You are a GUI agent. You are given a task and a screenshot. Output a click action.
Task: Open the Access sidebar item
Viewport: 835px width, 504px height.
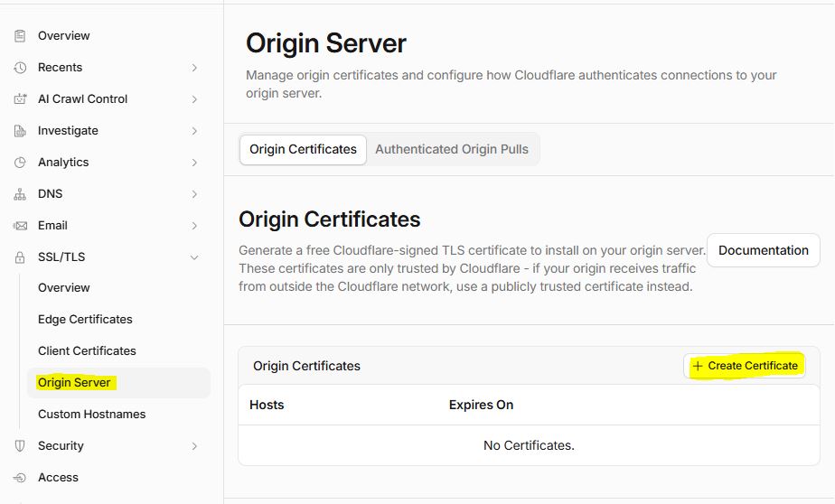[58, 478]
